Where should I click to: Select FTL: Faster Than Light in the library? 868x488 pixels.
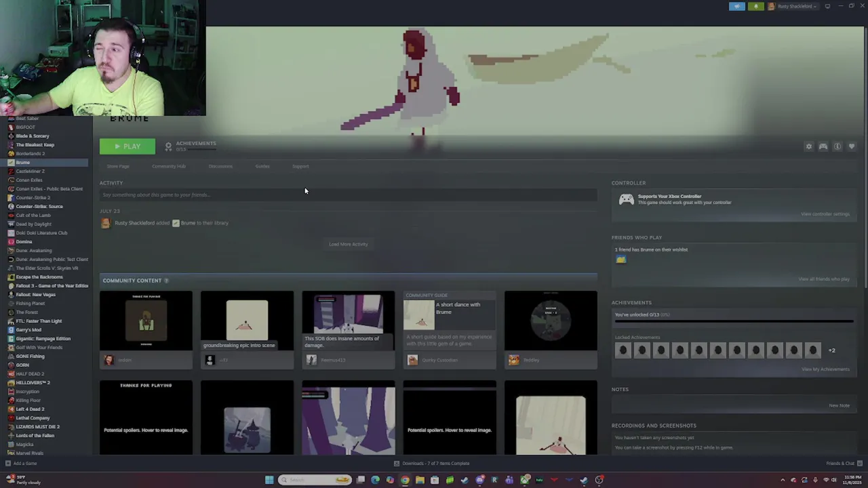[x=38, y=321]
